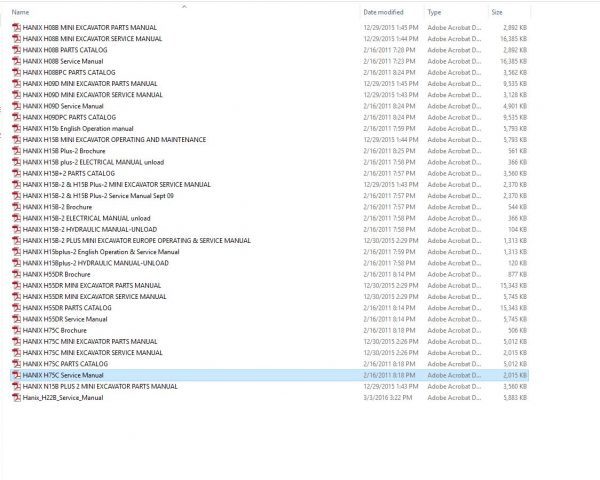Select file HANIX H55DR MINI EXCAVATOR SERVICE MANUAL
The height and width of the screenshot is (480, 600).
[269, 297]
